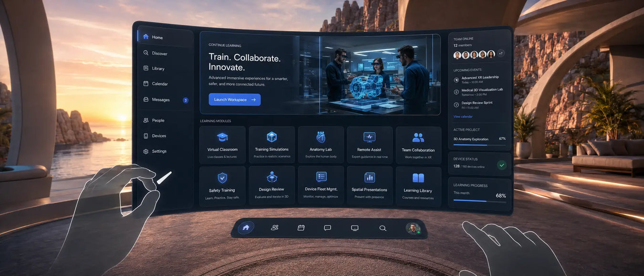644x276 pixels.
Task: Open the dock chat bubble icon
Action: coord(327,228)
